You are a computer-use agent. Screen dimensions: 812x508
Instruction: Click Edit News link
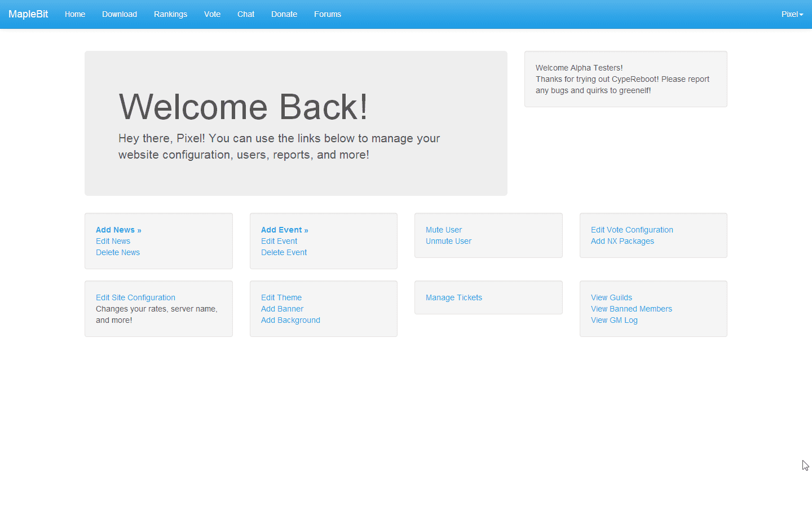coord(113,241)
